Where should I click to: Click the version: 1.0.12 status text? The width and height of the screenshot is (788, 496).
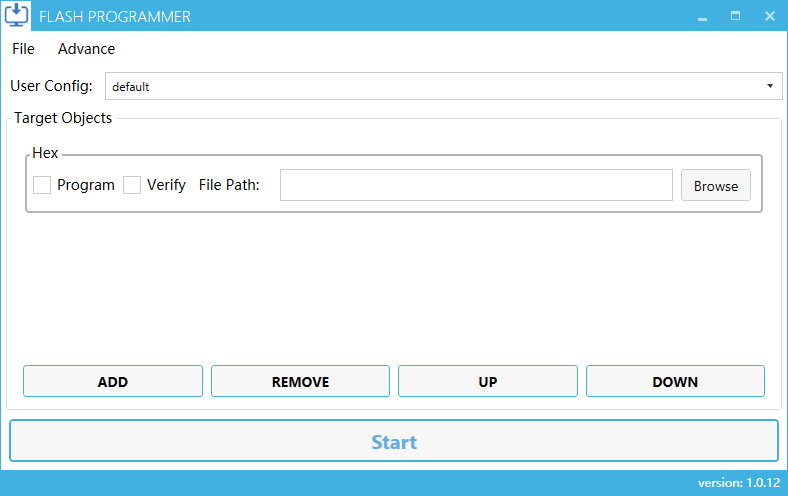tap(739, 483)
